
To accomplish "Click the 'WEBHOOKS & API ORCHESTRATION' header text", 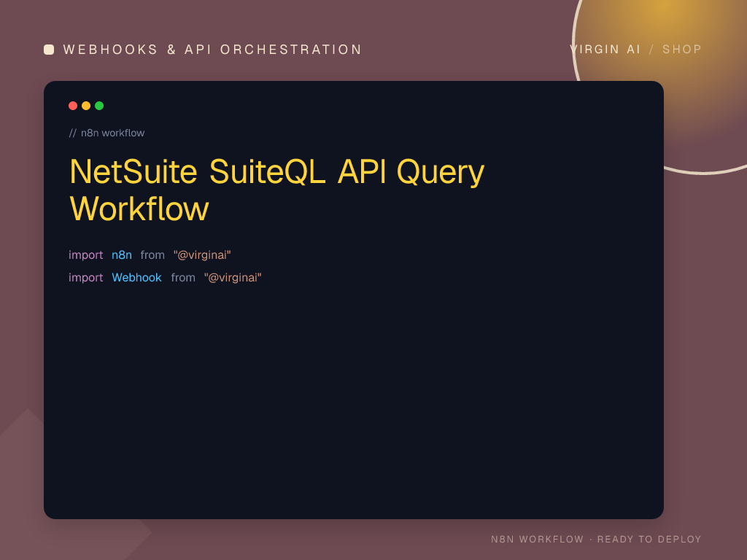I will coord(212,50).
